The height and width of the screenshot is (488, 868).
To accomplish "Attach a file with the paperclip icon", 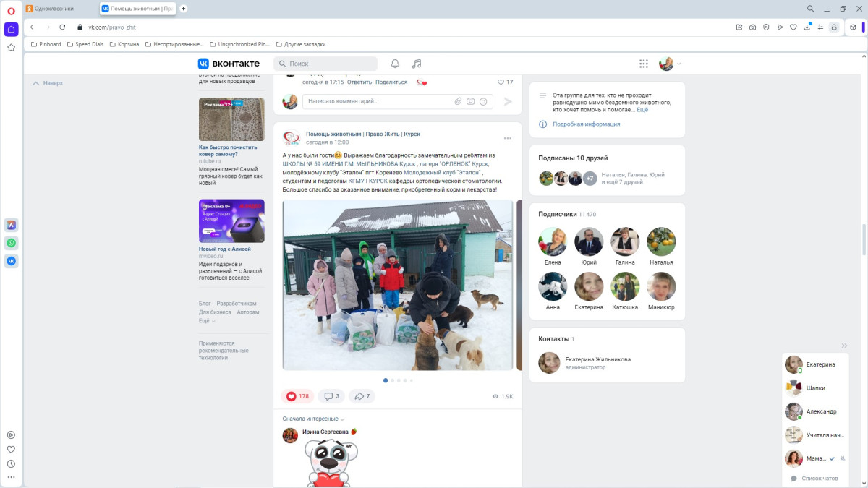I will pos(458,101).
